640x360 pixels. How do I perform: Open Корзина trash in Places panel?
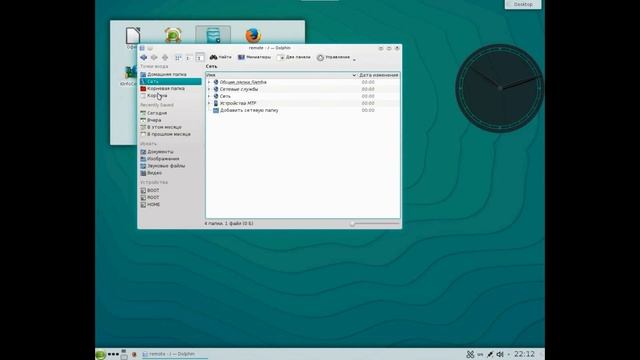pos(171,96)
